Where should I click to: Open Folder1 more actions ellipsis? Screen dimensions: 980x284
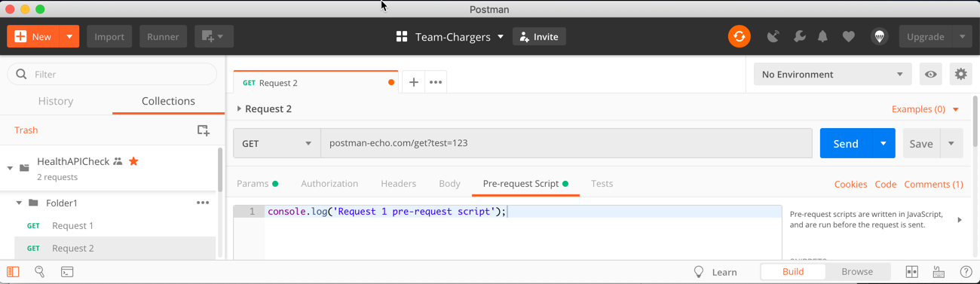click(x=203, y=203)
